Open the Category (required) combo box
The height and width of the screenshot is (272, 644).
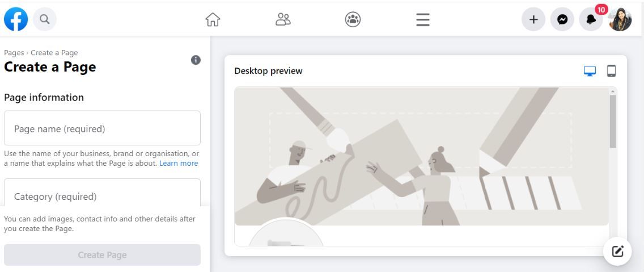click(102, 196)
